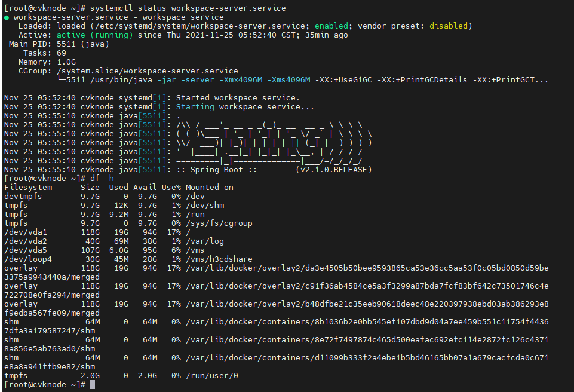This screenshot has height=392, width=574.
Task: Click the "disabled" vendor preset text
Action: click(449, 26)
